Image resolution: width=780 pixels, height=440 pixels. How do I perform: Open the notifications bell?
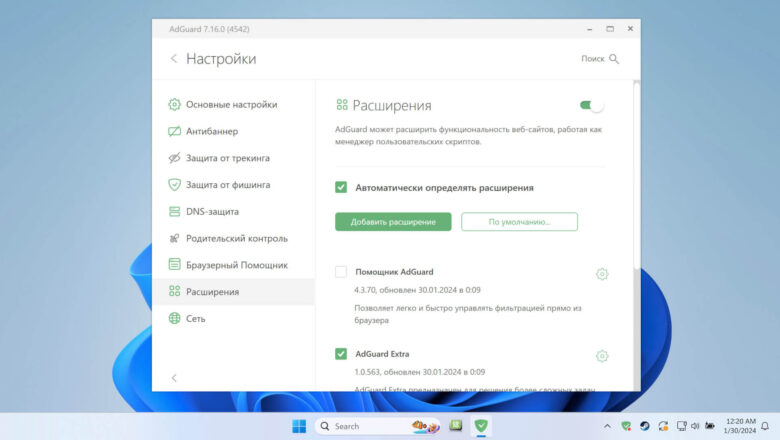click(x=766, y=426)
